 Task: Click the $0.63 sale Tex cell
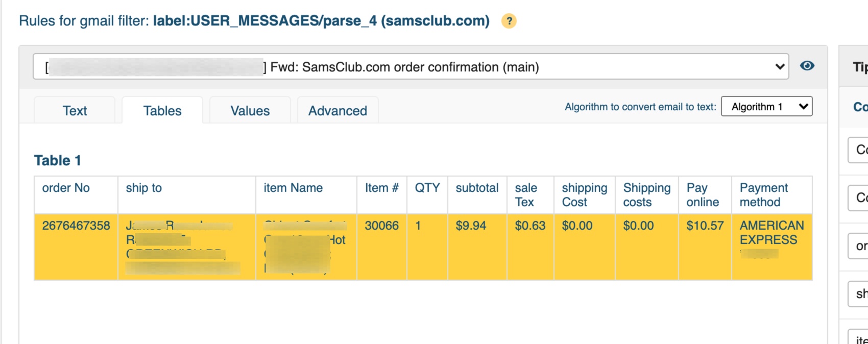tap(530, 226)
